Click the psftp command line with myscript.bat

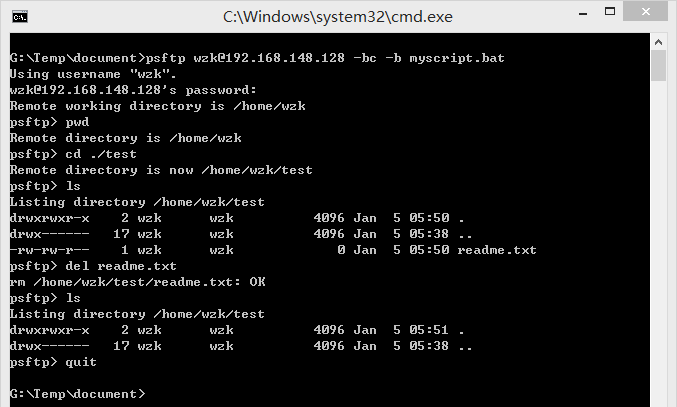point(257,58)
